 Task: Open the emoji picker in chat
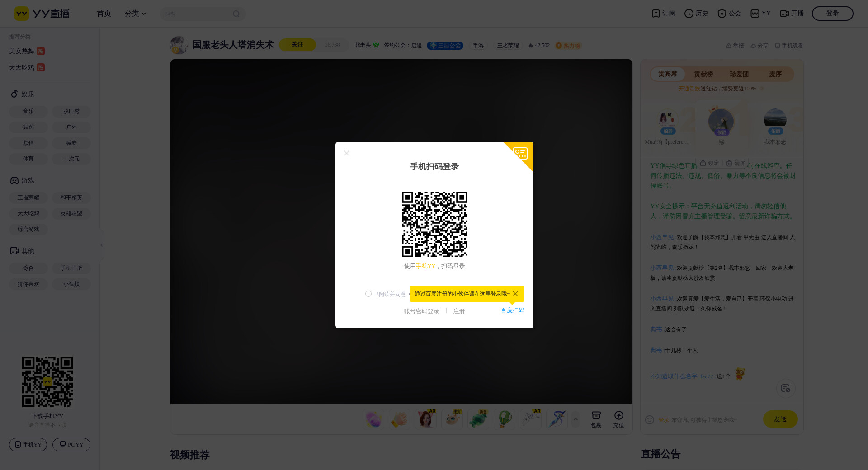pos(650,420)
